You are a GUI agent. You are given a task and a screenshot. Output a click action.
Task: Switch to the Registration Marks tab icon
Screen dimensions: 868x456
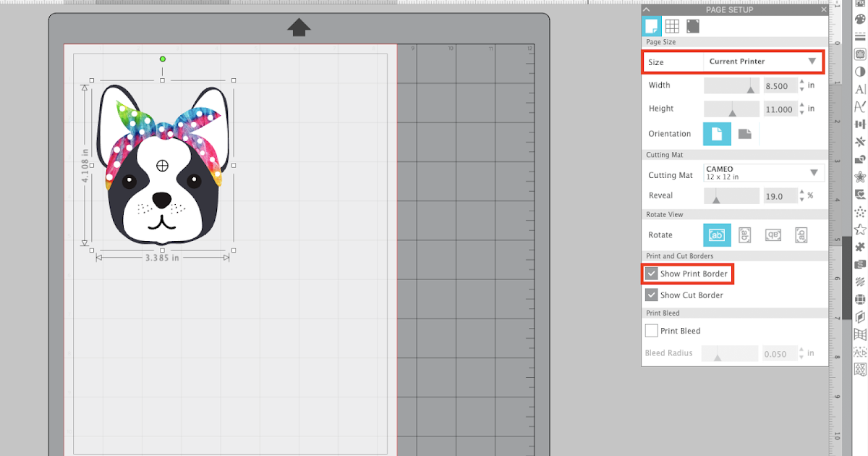pyautogui.click(x=693, y=26)
